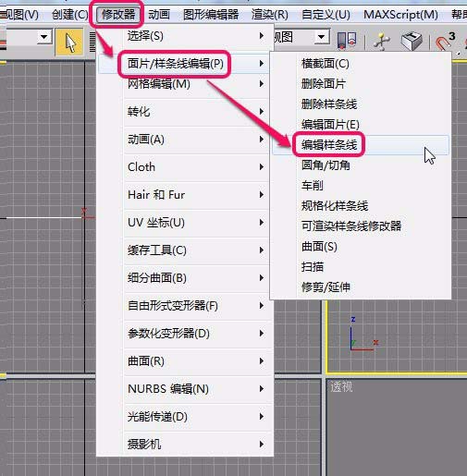
Task: Open the MAXScript(M) menu
Action: (x=400, y=15)
